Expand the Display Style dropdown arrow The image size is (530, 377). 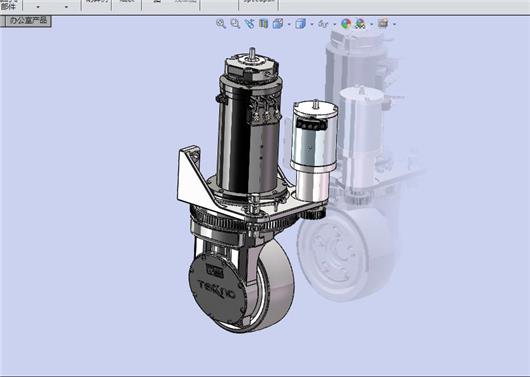tap(312, 24)
